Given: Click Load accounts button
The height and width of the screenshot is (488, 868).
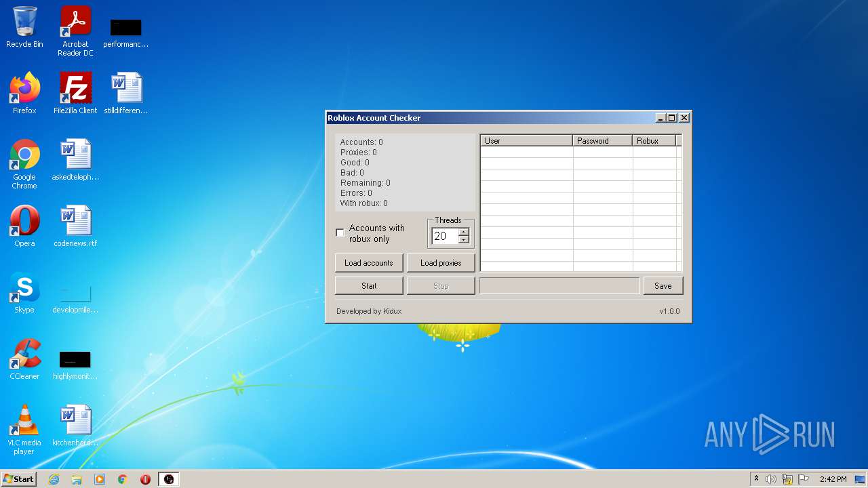Looking at the screenshot, I should pos(369,263).
